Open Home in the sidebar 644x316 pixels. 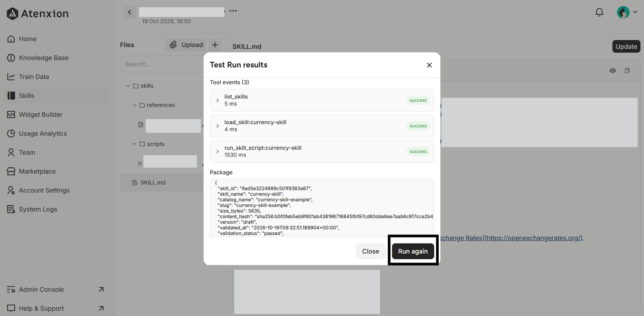pos(27,39)
